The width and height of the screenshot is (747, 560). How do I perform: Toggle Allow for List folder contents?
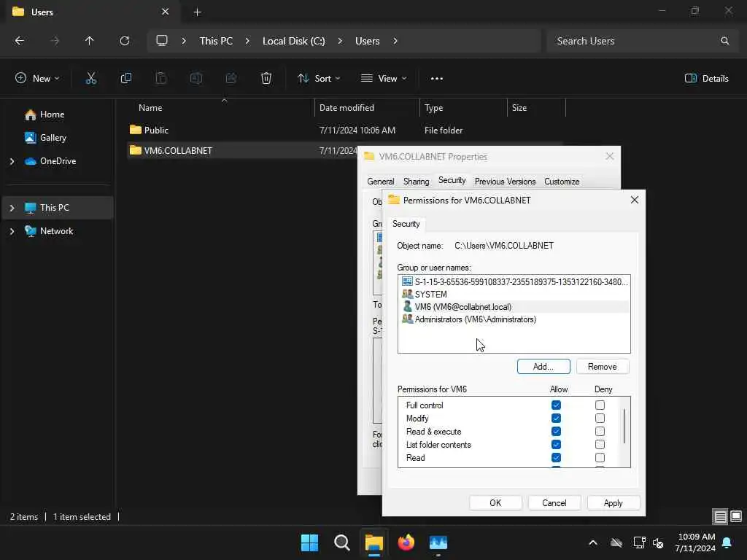(556, 444)
